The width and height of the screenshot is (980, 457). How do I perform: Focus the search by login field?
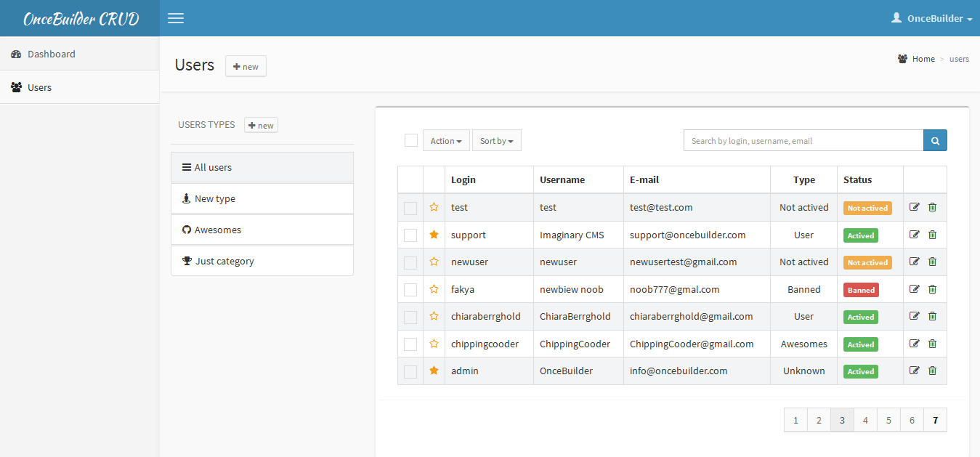tap(803, 140)
